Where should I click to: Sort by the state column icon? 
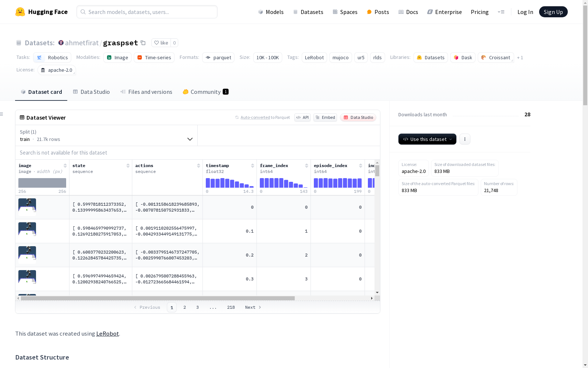pyautogui.click(x=128, y=166)
